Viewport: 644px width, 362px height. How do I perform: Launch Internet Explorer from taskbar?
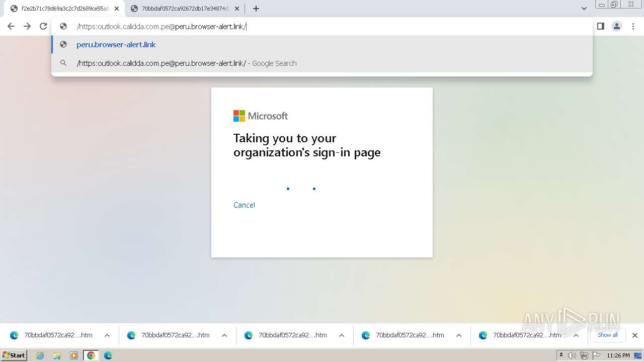click(40, 355)
